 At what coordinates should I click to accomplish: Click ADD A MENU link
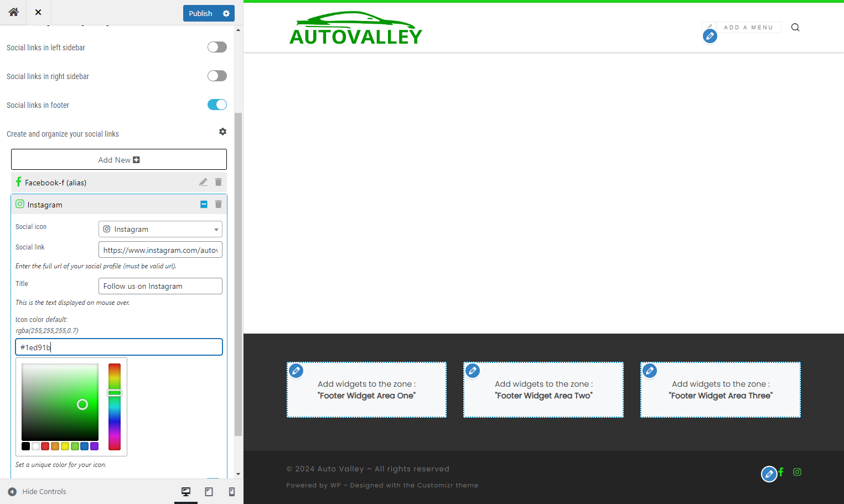click(748, 27)
